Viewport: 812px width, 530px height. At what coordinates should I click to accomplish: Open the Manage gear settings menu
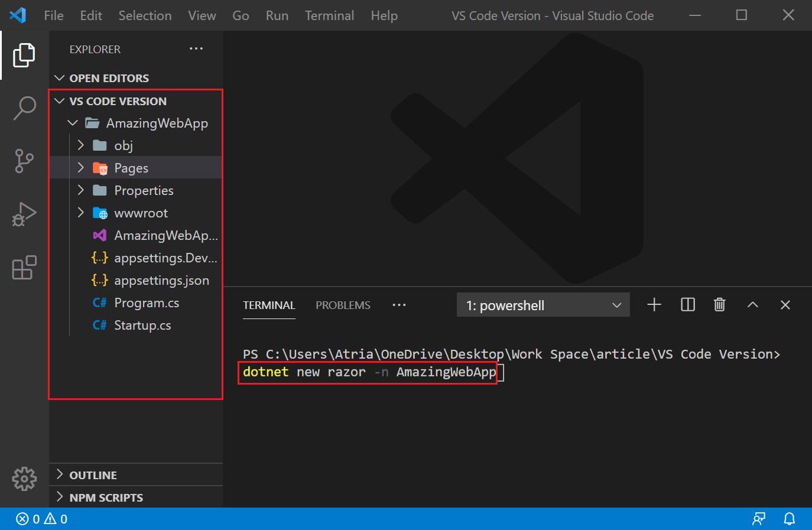click(x=24, y=479)
